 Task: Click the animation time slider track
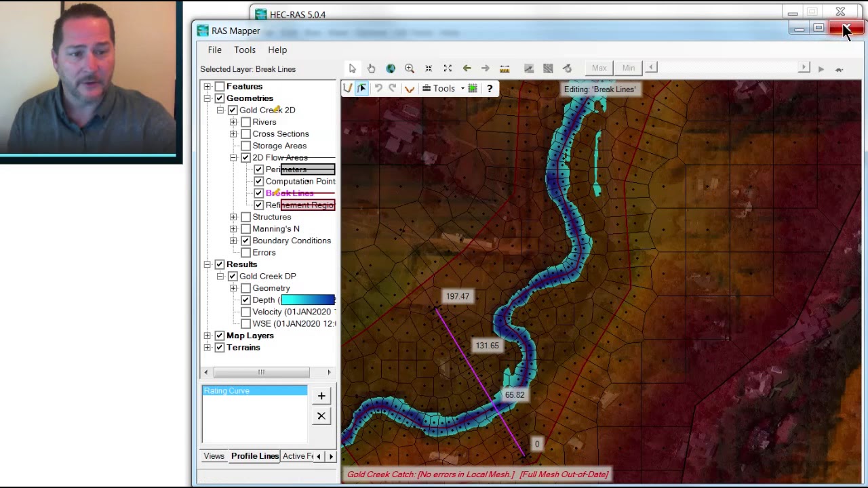click(728, 68)
